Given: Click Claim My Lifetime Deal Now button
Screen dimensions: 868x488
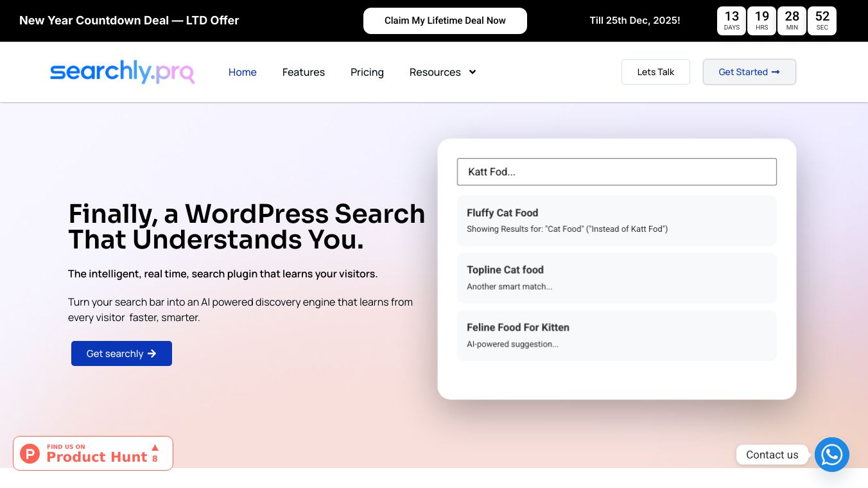Looking at the screenshot, I should [x=445, y=21].
